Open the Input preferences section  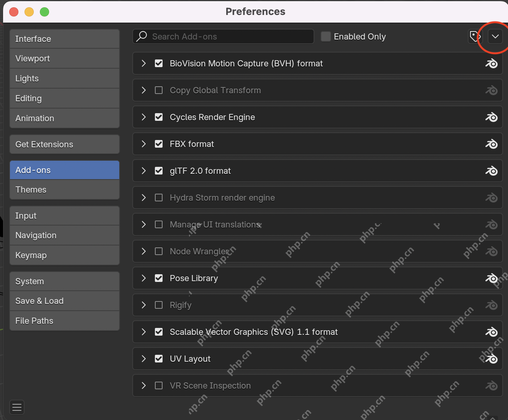coord(64,216)
